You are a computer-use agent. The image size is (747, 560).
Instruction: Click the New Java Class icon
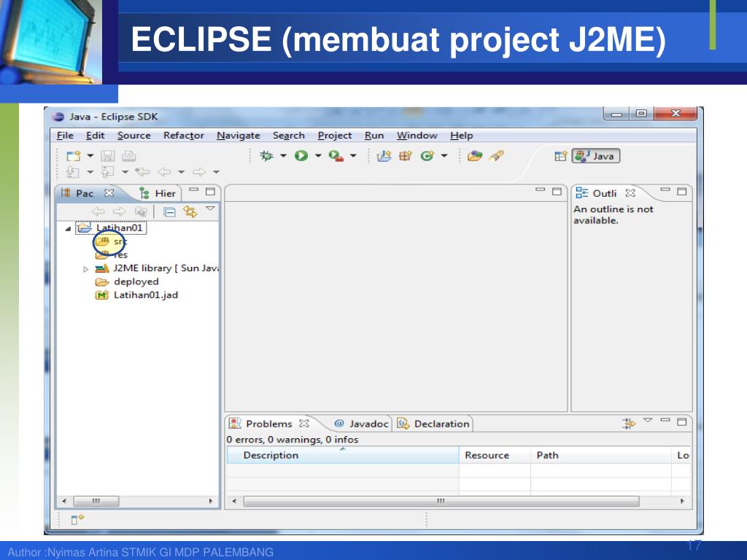[x=427, y=156]
